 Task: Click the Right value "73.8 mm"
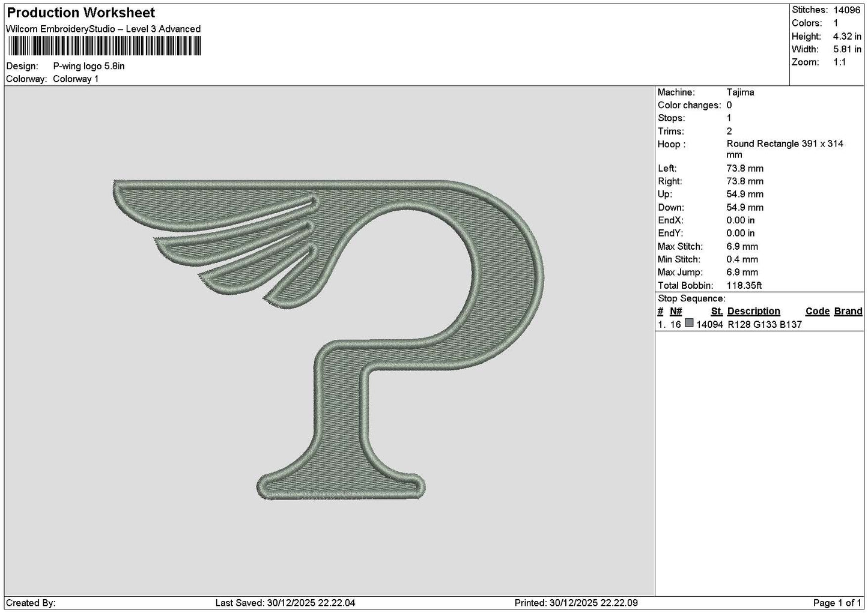click(x=745, y=181)
